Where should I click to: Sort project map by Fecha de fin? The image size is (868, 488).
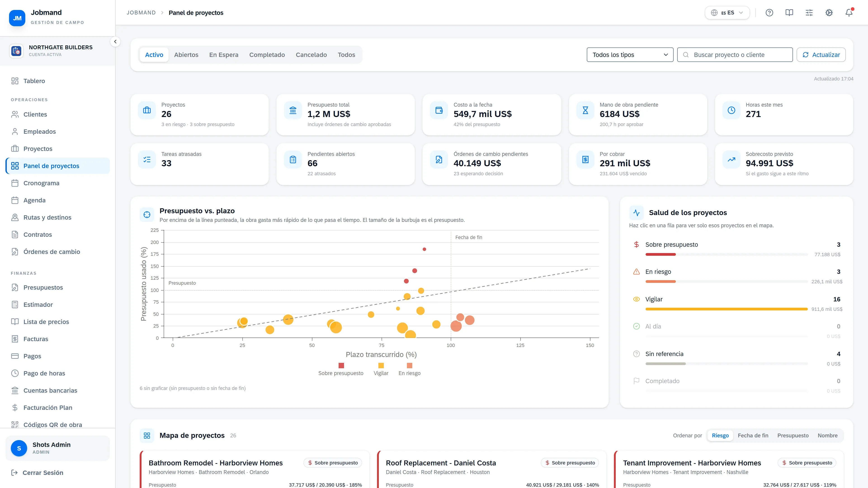coord(753,435)
